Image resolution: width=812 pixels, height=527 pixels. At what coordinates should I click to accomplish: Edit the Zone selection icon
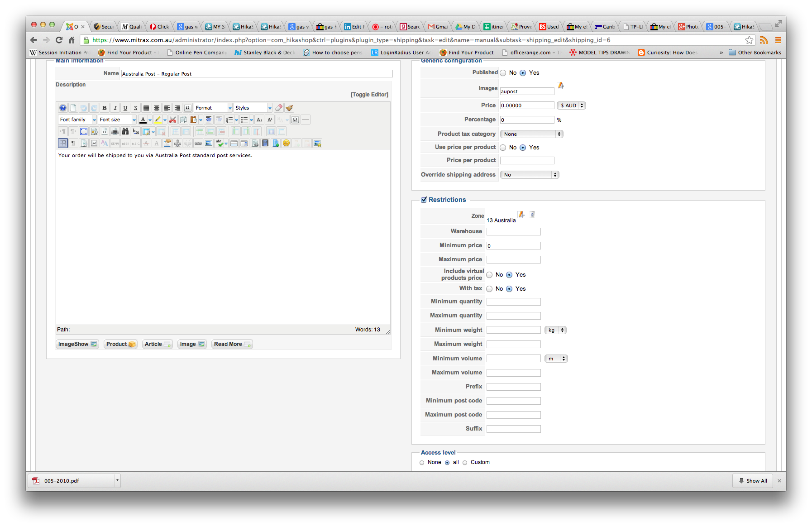click(521, 215)
